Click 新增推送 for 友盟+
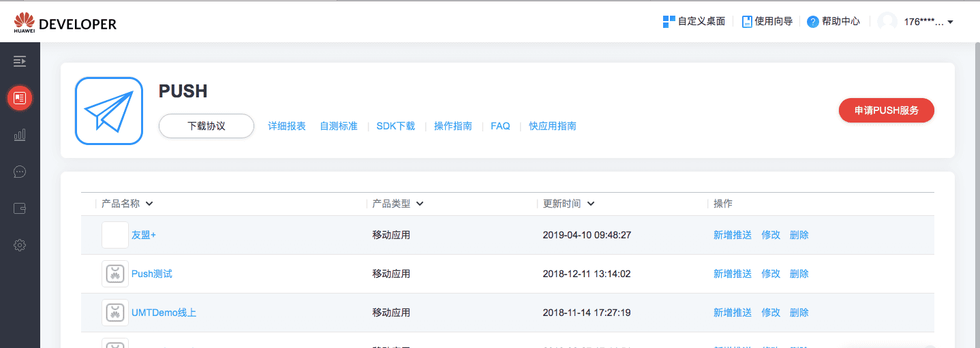This screenshot has height=348, width=980. coord(733,235)
